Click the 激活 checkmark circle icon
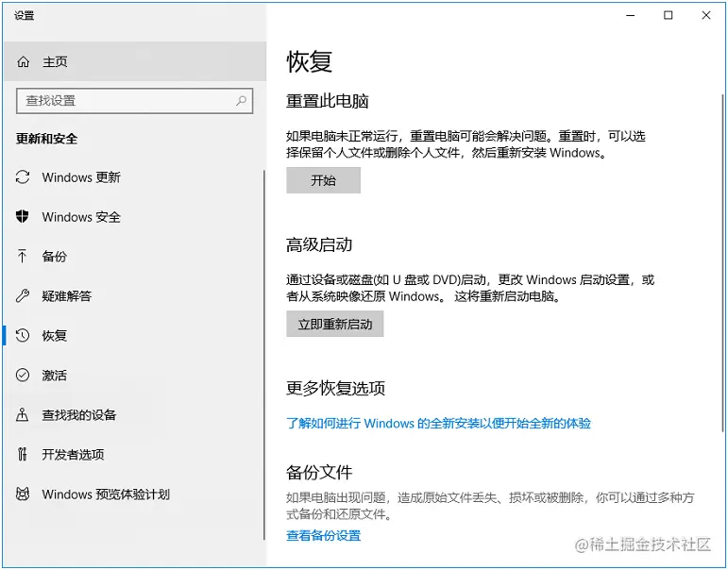This screenshot has height=570, width=728. pyautogui.click(x=23, y=375)
